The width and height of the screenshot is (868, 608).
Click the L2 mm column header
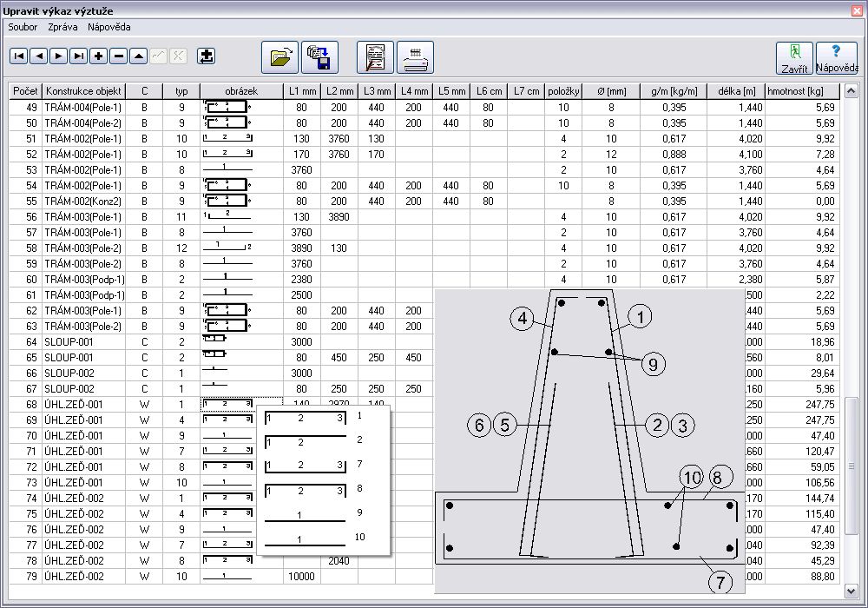339,91
